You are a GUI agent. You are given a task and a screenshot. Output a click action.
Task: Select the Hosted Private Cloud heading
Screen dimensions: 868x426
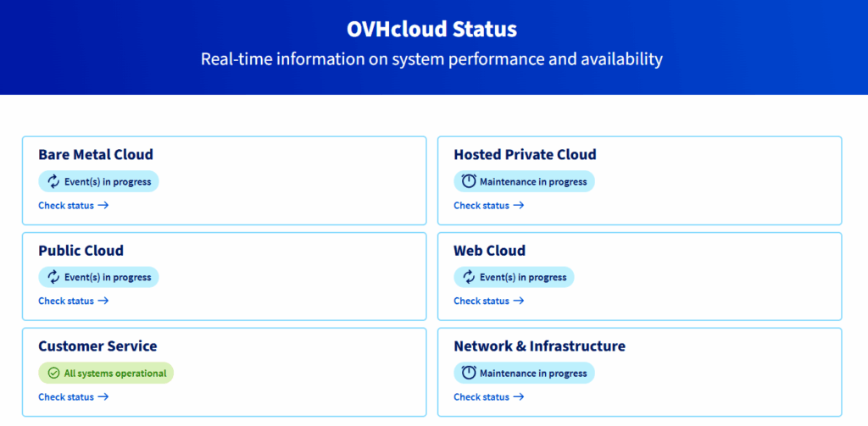click(526, 154)
